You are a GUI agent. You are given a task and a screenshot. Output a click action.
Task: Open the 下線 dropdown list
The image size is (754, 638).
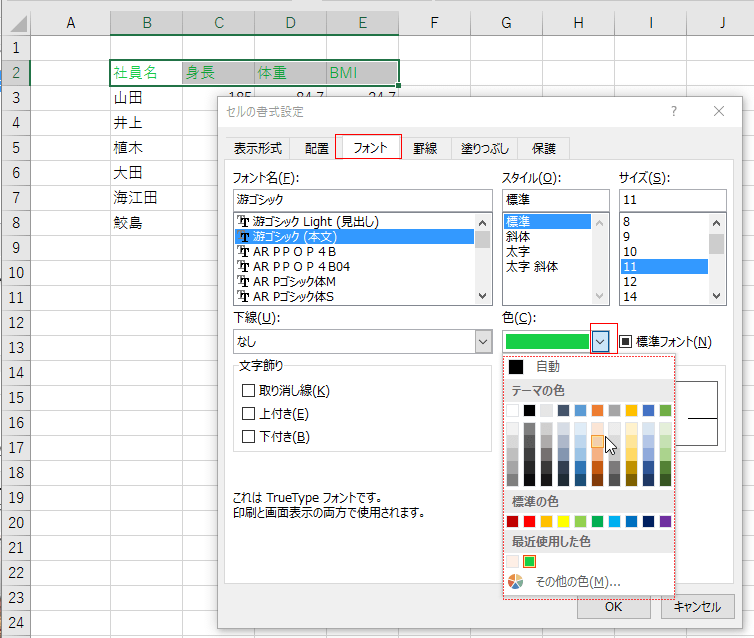pyautogui.click(x=483, y=342)
